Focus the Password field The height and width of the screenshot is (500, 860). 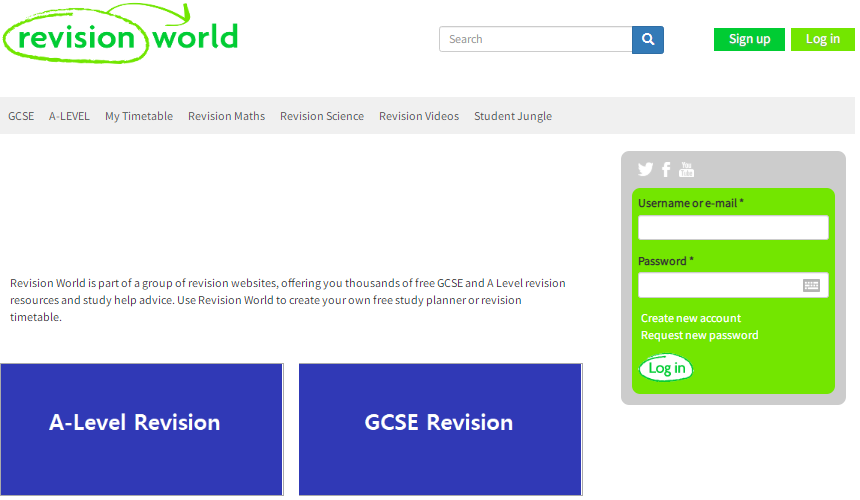click(733, 285)
